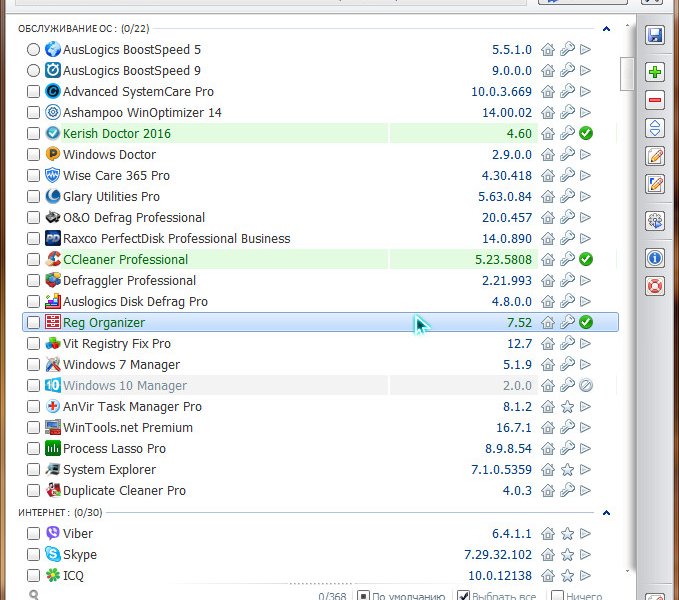
Task: Open homepage icon for Kerish Doctor 2016
Action: 548,133
